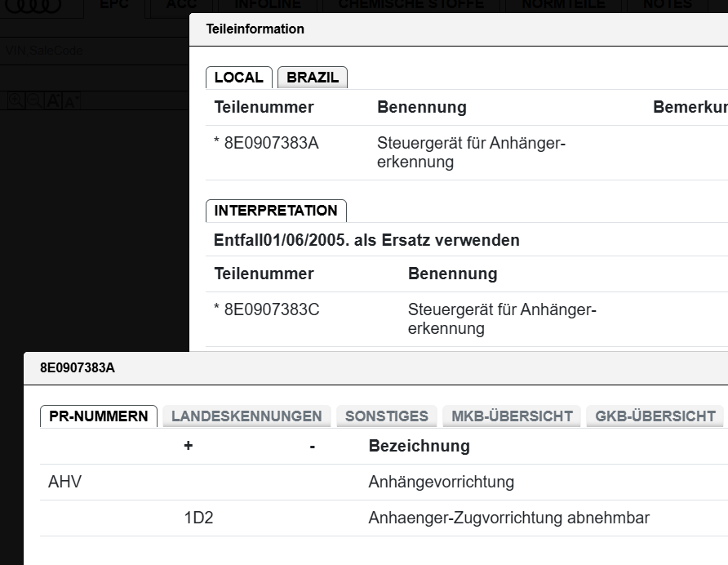Open the INFOLINE menu item
The width and height of the screenshot is (728, 565).
tap(268, 6)
